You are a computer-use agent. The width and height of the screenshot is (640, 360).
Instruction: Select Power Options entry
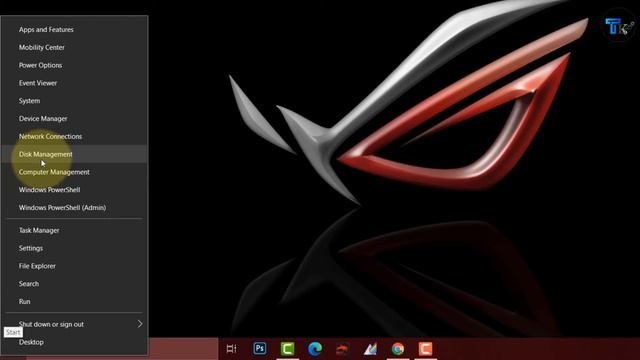click(x=74, y=65)
